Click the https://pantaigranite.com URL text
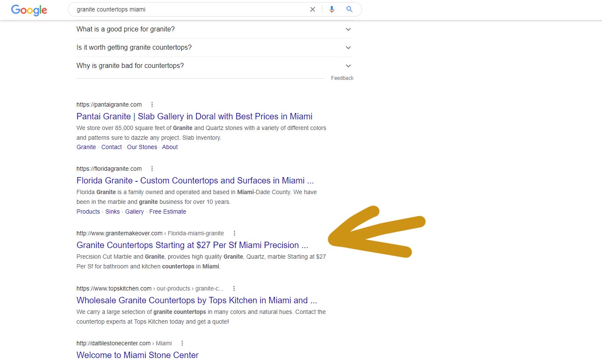The width and height of the screenshot is (602, 364). point(109,104)
